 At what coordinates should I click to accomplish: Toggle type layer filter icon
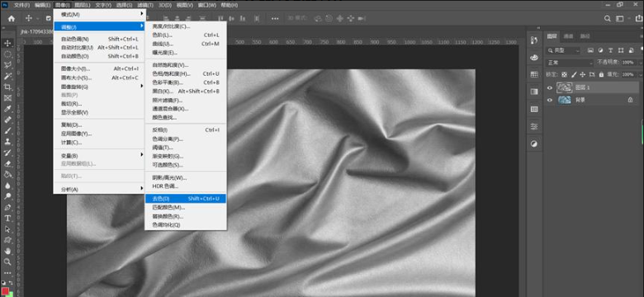[x=610, y=50]
